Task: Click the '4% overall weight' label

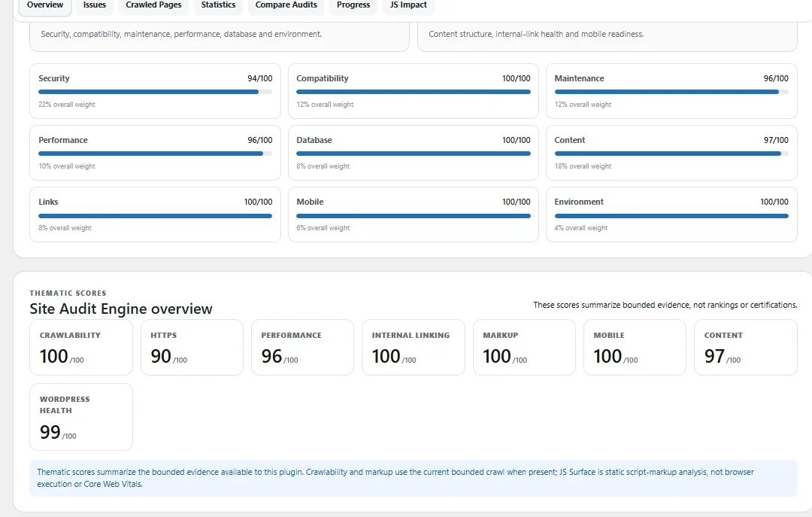Action: (581, 228)
